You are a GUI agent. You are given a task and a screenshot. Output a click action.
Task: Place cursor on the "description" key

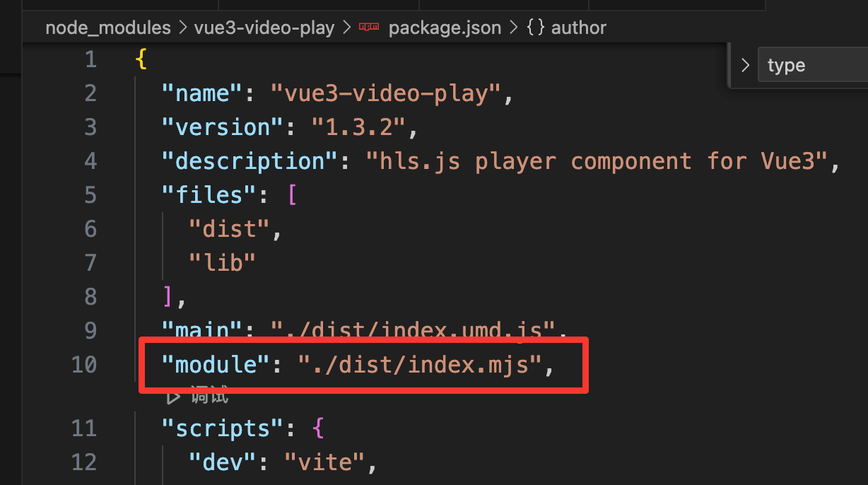pyautogui.click(x=250, y=161)
